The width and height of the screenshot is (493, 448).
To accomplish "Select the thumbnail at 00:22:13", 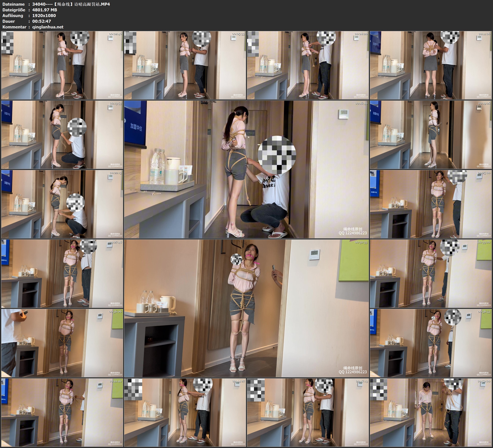I will tap(62, 204).
